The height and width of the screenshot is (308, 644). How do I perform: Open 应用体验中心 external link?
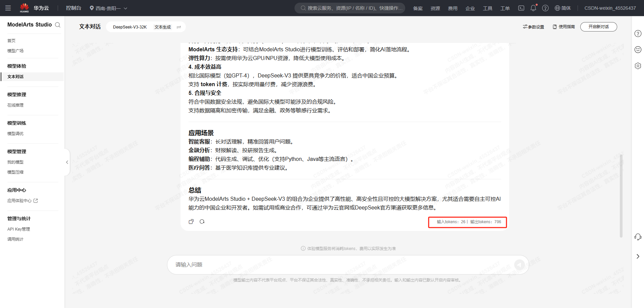click(x=22, y=201)
